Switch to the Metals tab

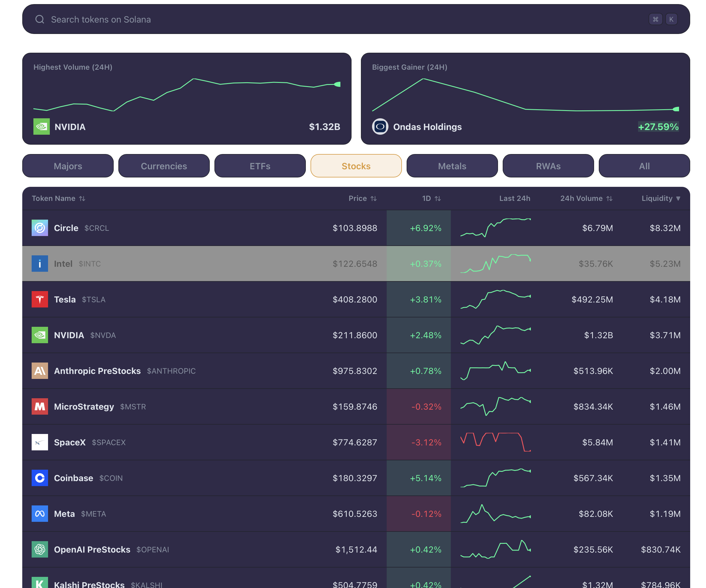[x=452, y=166]
